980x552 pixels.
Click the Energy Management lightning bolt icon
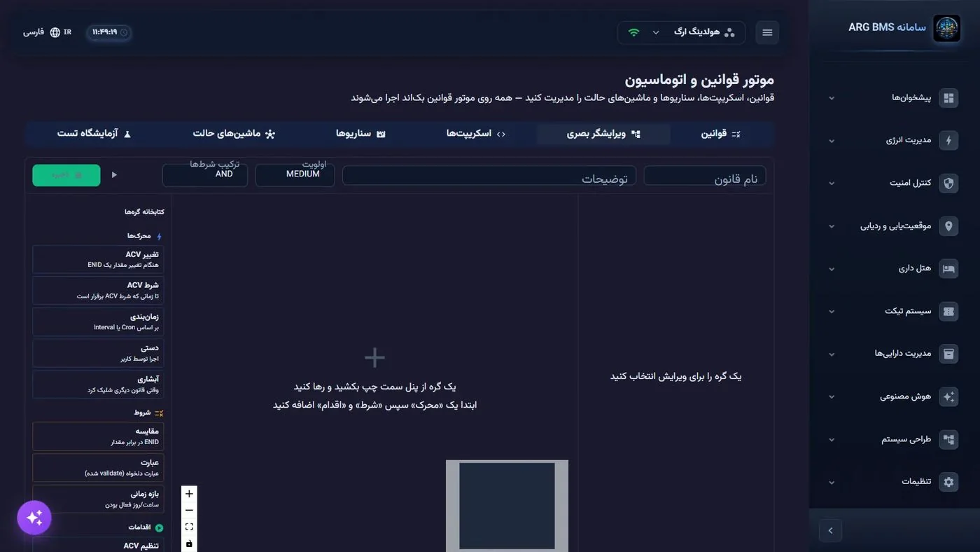pos(948,141)
